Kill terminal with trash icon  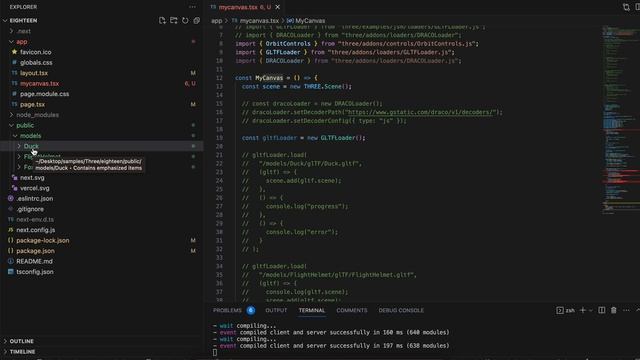click(613, 311)
